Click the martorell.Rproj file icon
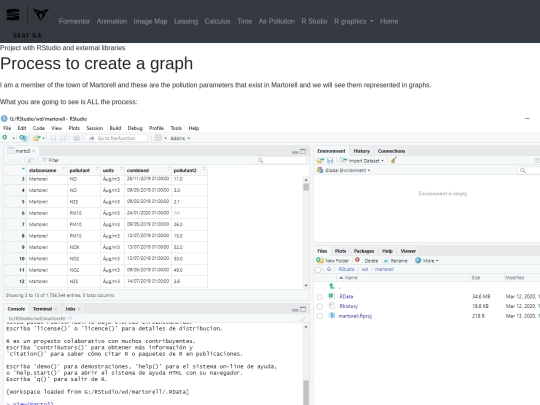This screenshot has height=405, width=540. pyautogui.click(x=332, y=315)
